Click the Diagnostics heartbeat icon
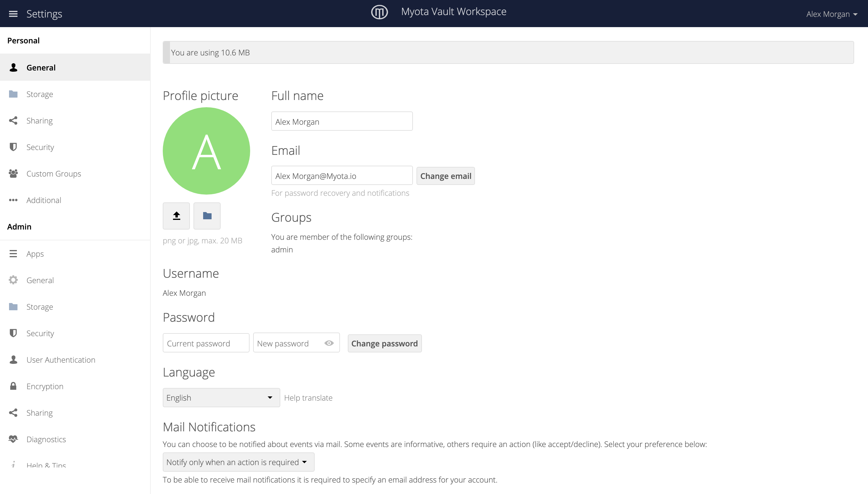 [13, 439]
